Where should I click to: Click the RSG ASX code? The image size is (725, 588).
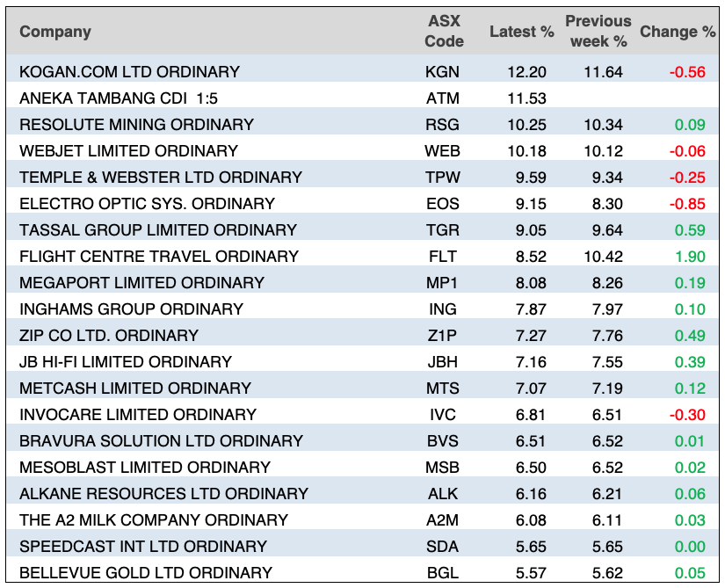pos(442,125)
